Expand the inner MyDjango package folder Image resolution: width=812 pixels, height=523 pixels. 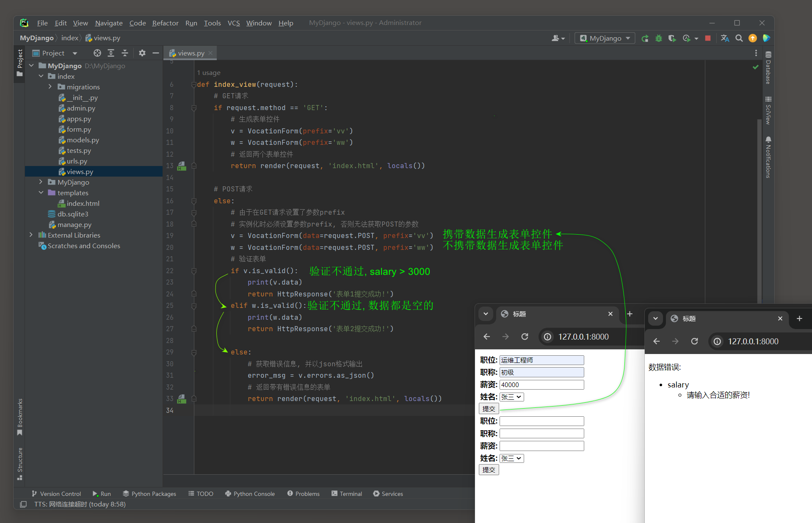click(41, 182)
